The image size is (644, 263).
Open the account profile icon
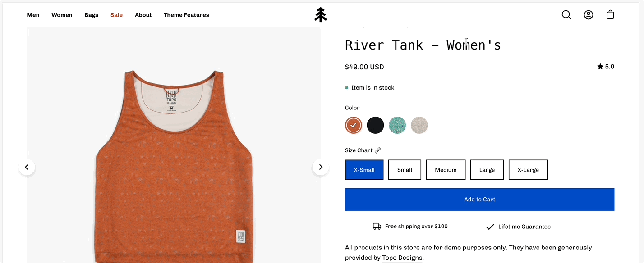pyautogui.click(x=589, y=15)
